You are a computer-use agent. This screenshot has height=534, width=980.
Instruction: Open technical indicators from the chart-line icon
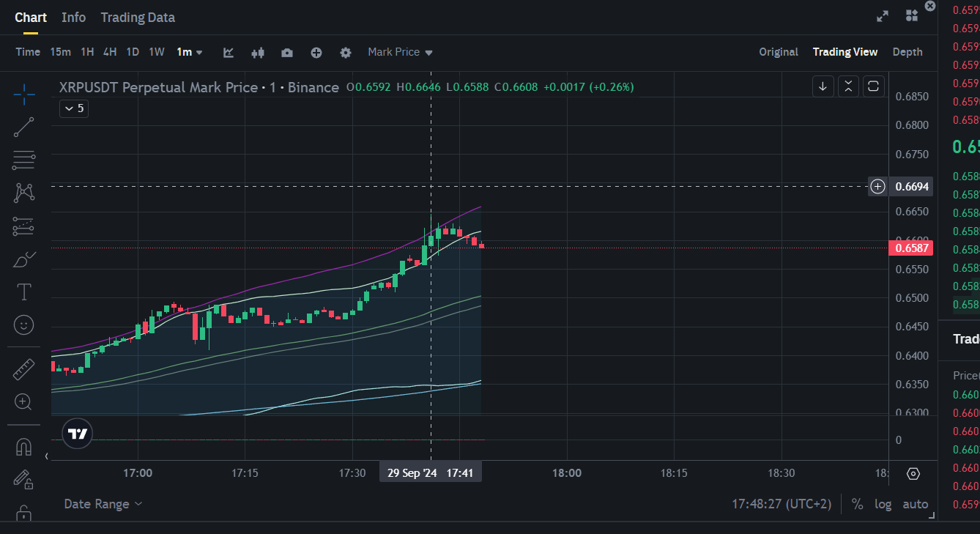(229, 53)
